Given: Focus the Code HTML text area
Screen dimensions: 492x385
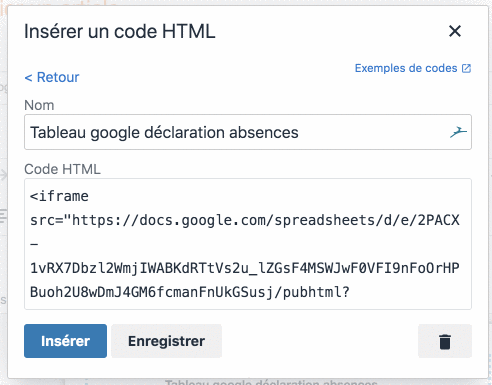Looking at the screenshot, I should (248, 244).
